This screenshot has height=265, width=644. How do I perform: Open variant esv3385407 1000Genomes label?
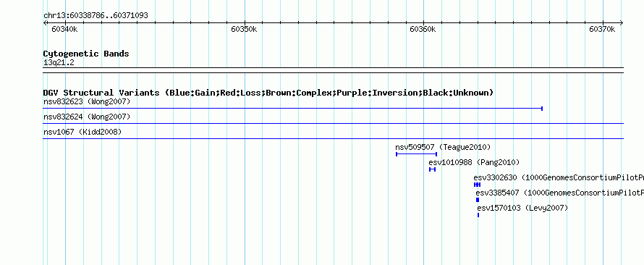[560, 193]
